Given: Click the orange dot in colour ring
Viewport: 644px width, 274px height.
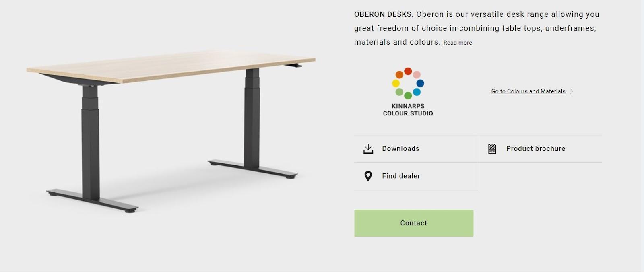Looking at the screenshot, I should (399, 74).
